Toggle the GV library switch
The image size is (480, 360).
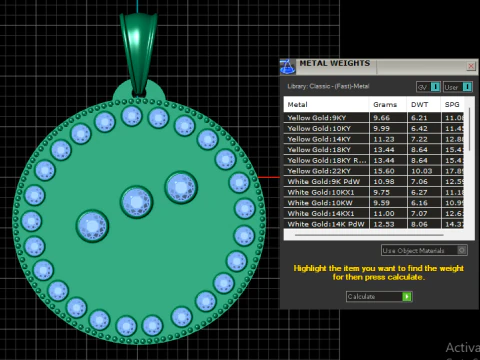pyautogui.click(x=428, y=87)
